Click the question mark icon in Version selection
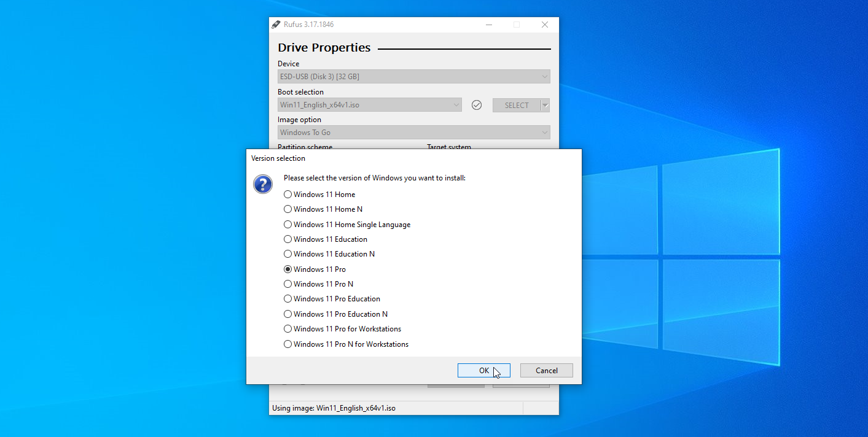 click(x=263, y=184)
